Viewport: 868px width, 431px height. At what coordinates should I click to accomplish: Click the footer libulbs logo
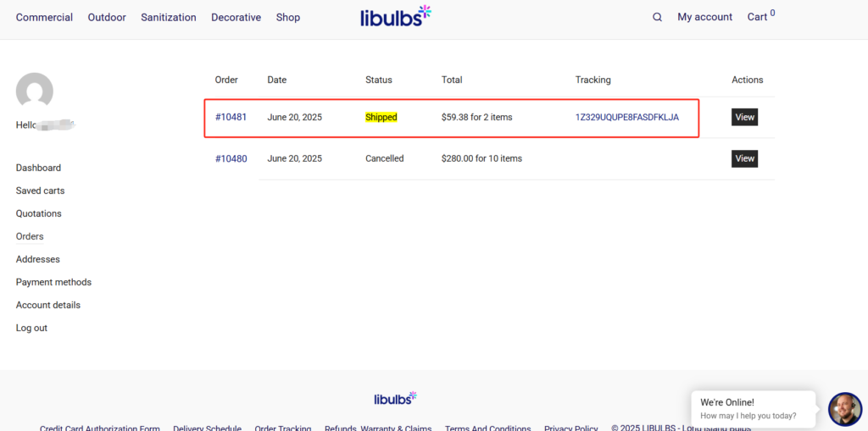point(395,398)
